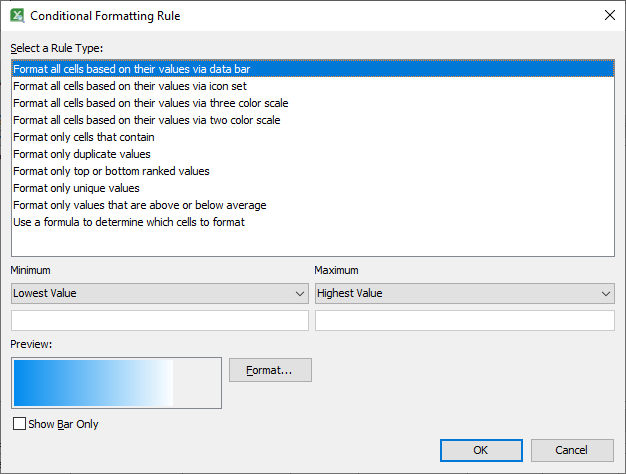The height and width of the screenshot is (474, 626).
Task: Pick Format only duplicate values
Action: pos(82,154)
